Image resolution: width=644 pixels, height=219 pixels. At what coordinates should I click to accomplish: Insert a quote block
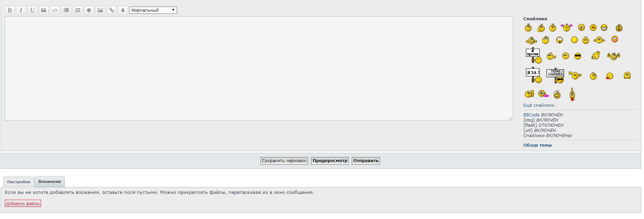pos(44,10)
